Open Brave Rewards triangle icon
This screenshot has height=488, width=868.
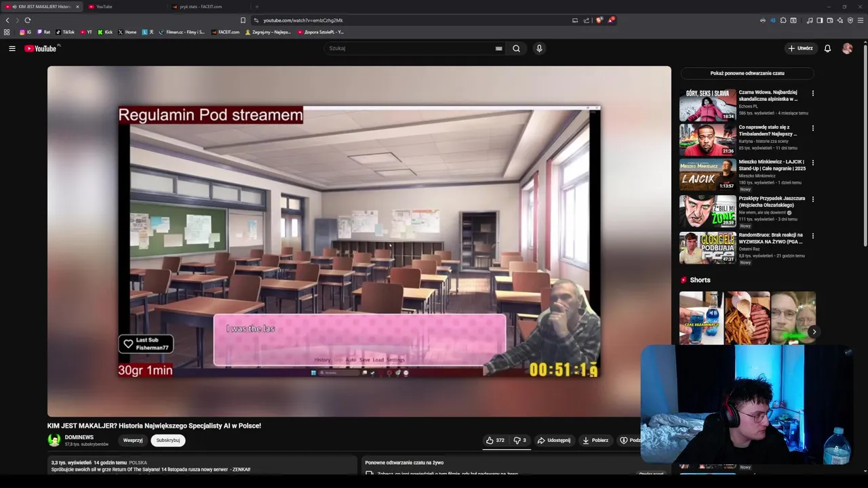[611, 20]
